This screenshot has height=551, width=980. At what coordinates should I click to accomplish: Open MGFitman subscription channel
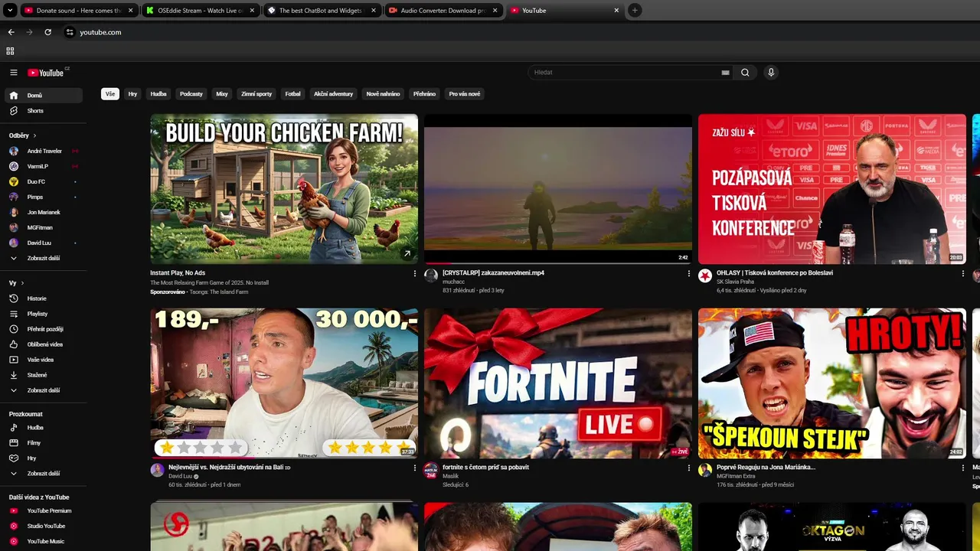pos(44,227)
